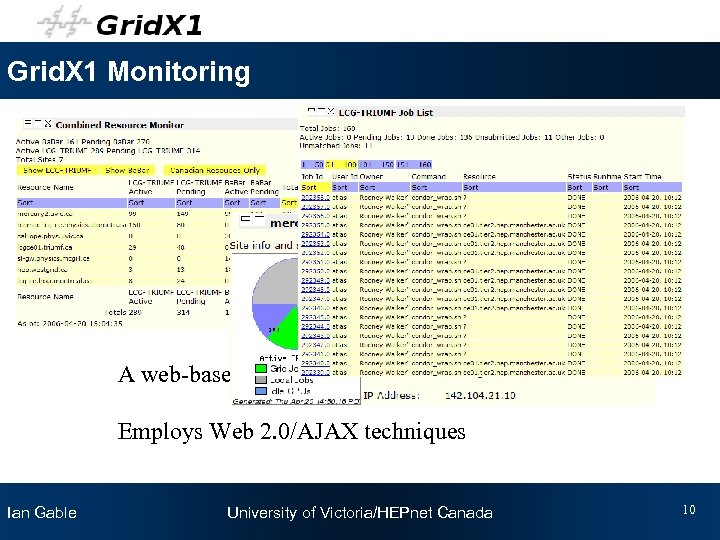Sort job list by Job Id
The width and height of the screenshot is (720, 540).
click(x=315, y=187)
